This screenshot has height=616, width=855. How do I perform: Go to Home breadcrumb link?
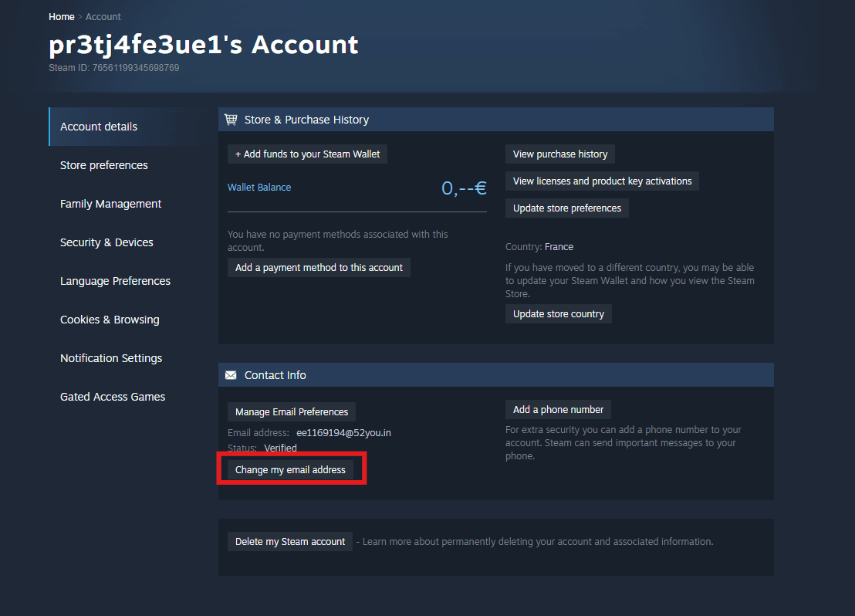[62, 17]
